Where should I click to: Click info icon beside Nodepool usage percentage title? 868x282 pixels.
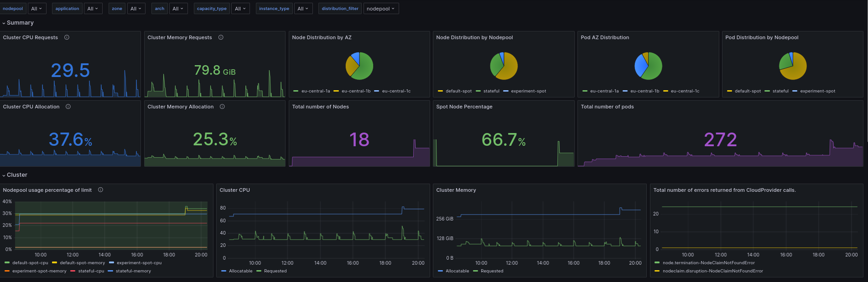click(x=100, y=190)
